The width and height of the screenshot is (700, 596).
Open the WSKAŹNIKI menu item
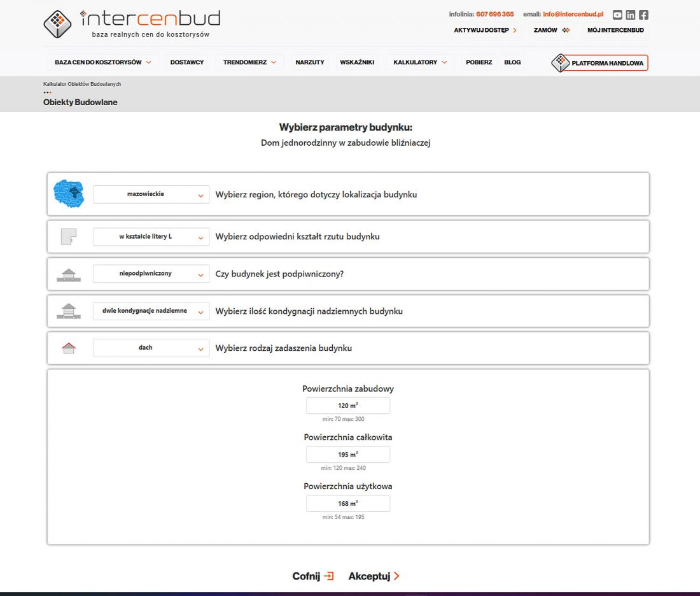click(357, 62)
